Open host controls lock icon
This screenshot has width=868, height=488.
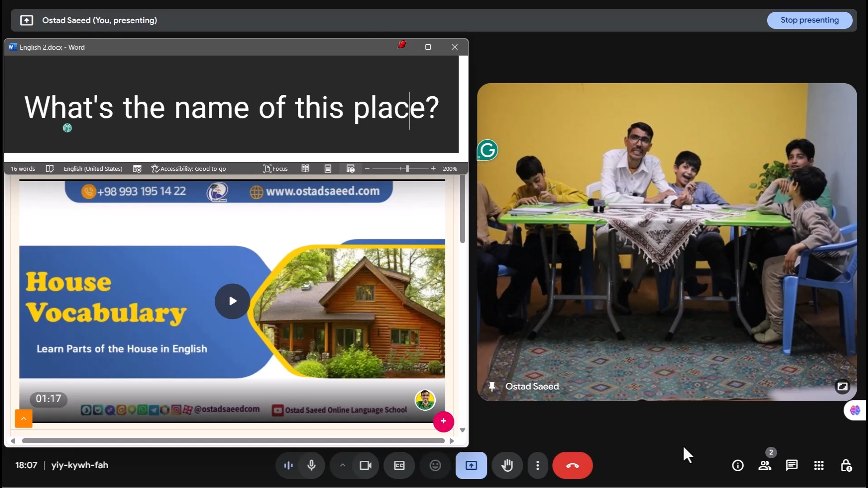[846, 465]
